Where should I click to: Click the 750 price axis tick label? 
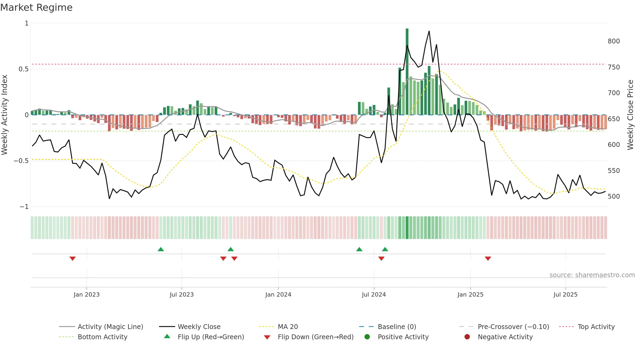[x=614, y=67]
